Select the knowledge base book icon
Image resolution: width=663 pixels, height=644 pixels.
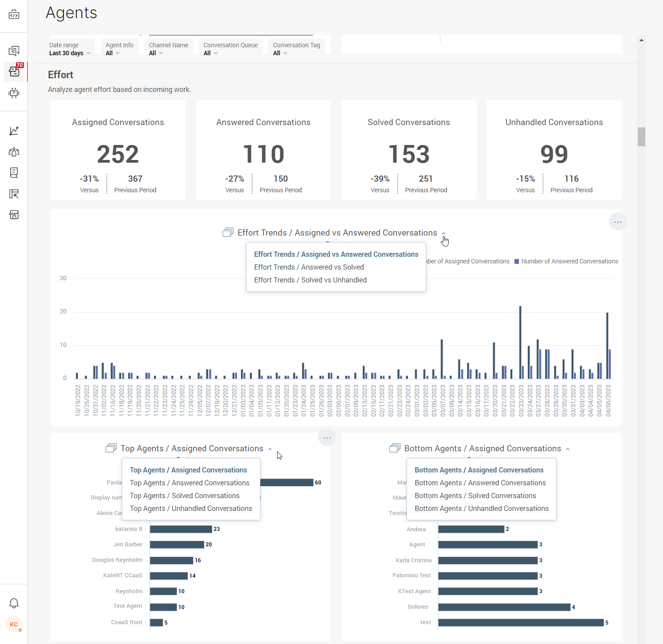14,172
